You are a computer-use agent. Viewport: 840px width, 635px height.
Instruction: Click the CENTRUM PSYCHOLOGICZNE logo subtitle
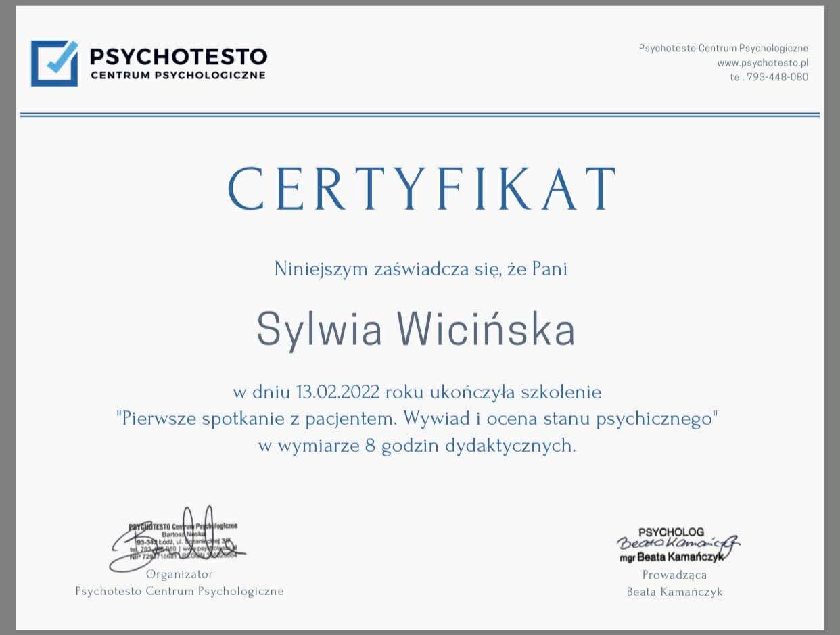[178, 75]
